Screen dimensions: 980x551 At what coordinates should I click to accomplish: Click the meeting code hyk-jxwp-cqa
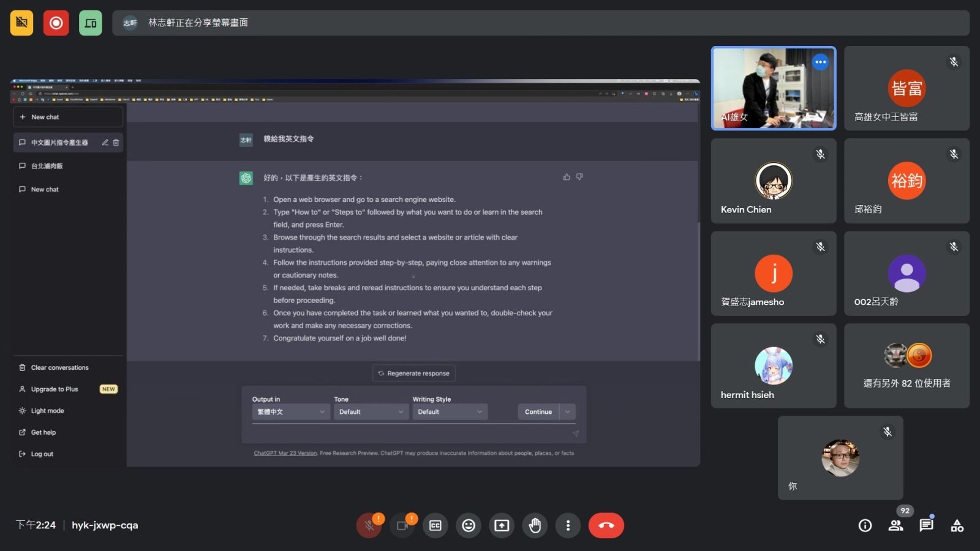[105, 525]
